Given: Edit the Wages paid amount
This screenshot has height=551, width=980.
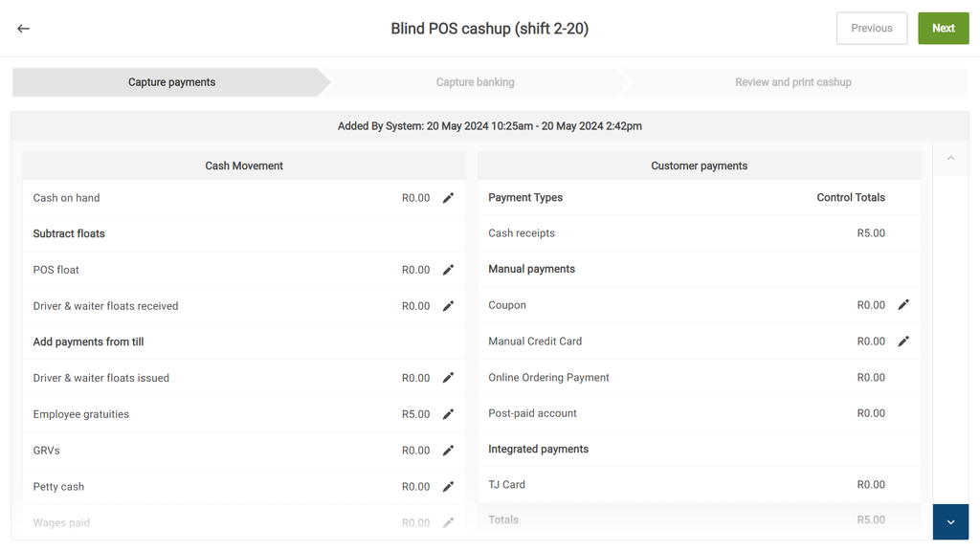Looking at the screenshot, I should [448, 522].
